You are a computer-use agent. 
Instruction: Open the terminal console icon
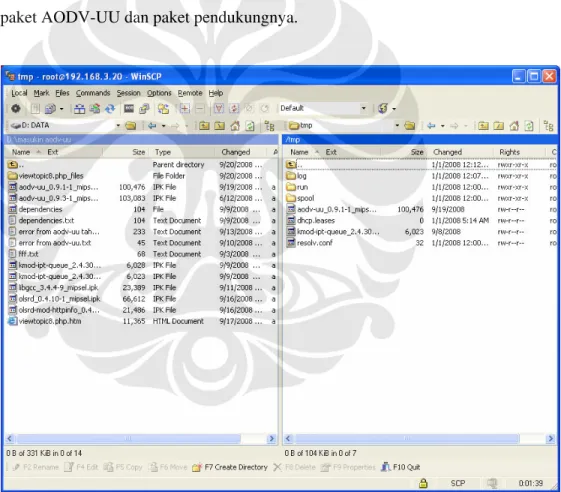pos(129,108)
